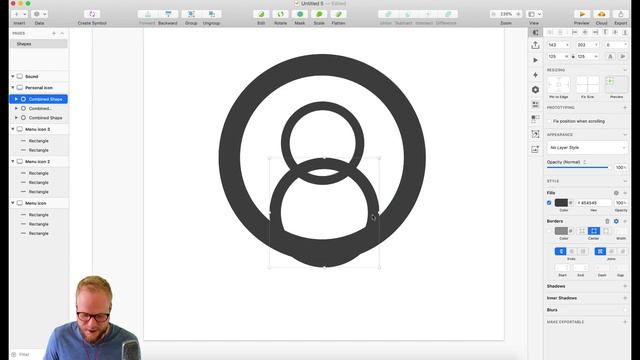Image resolution: width=640 pixels, height=360 pixels.
Task: Add a Shadow with plus button
Action: pyautogui.click(x=625, y=287)
